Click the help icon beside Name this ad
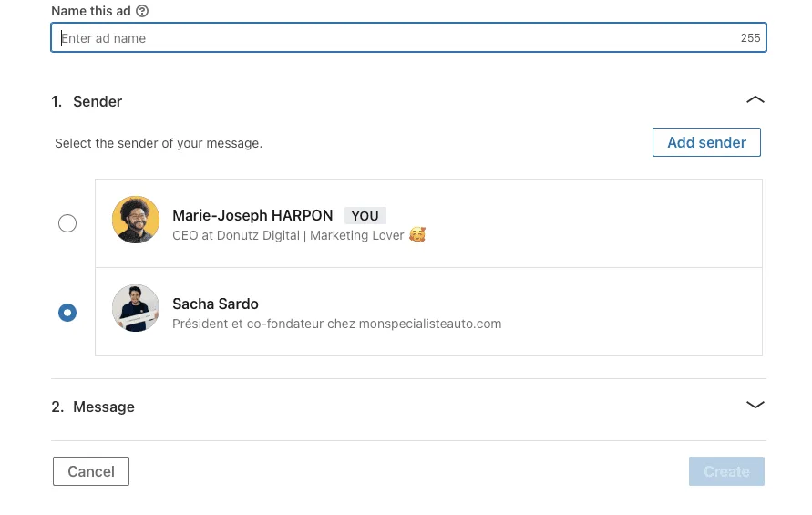Viewport: 812px width, 515px height. (142, 11)
